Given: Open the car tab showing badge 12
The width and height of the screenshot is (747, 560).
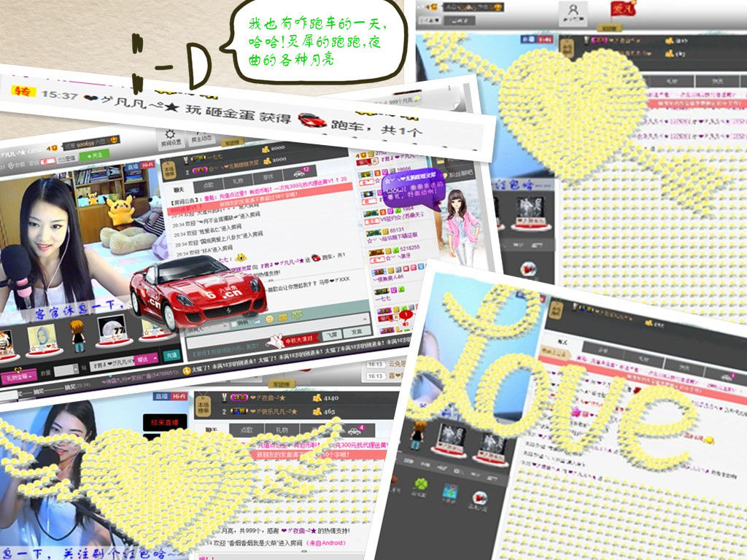Looking at the screenshot, I should pyautogui.click(x=299, y=174).
